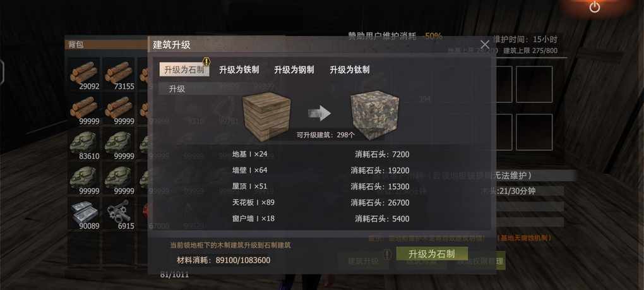This screenshot has height=290, width=644.
Task: Select the scrap parts with 6915 count
Action: click(x=119, y=213)
